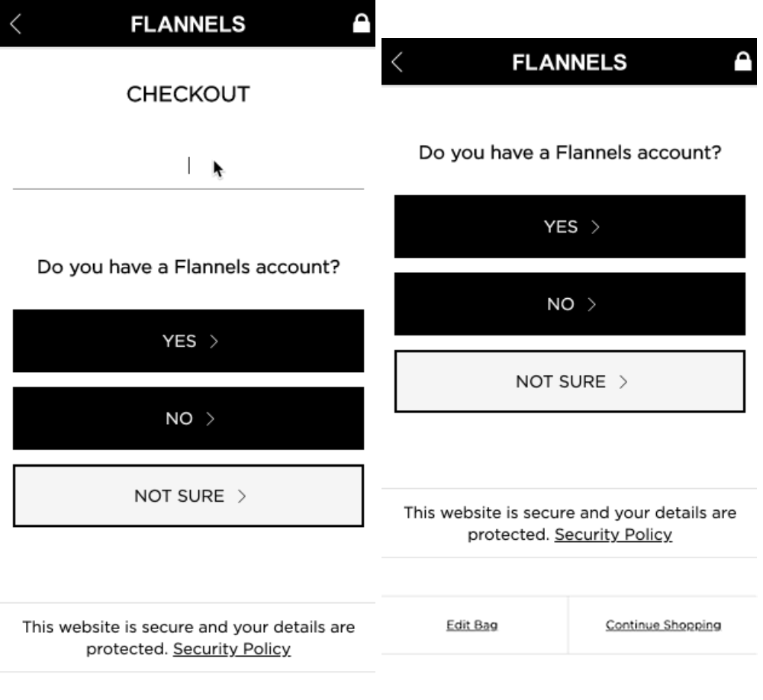The image size is (763, 700).
Task: Choose NO on the screen with Edit Bag
Action: [x=569, y=304]
